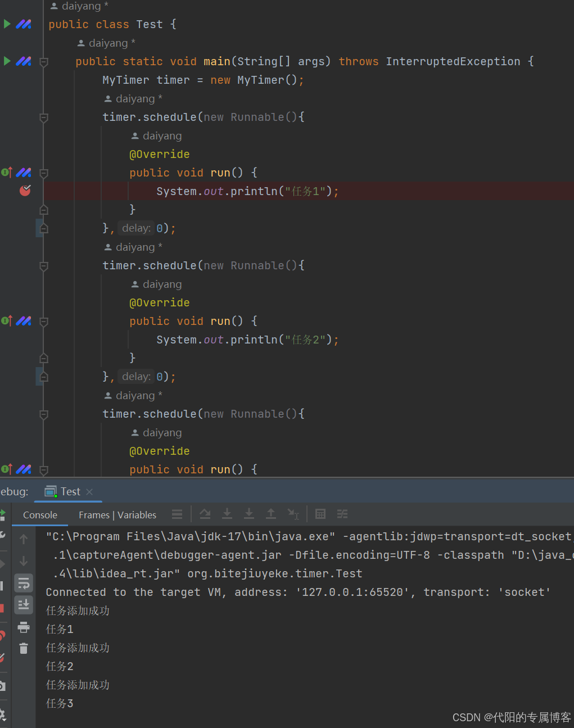Switch to the Frames | Variables tab
Screen dimensions: 574x728
[117, 515]
